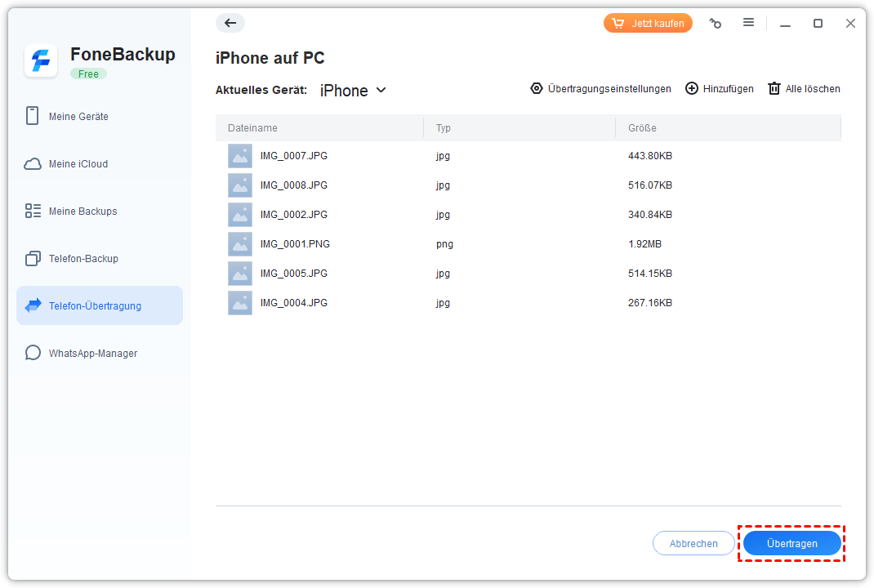This screenshot has width=874, height=588.
Task: Open the hamburger menu icon
Action: (748, 23)
